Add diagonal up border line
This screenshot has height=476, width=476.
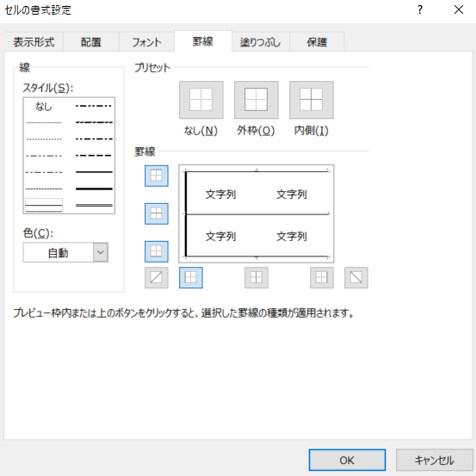point(157,277)
